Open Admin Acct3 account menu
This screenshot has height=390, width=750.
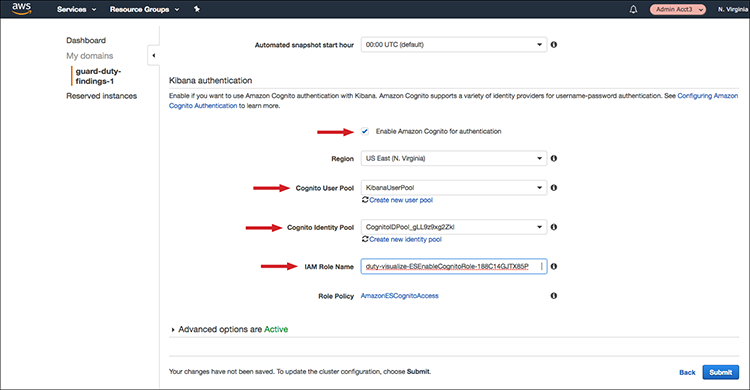[677, 9]
